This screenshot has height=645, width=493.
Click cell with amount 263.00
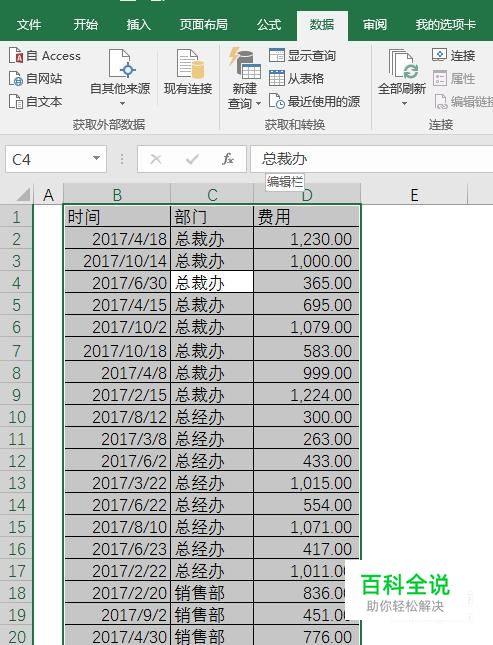click(307, 439)
